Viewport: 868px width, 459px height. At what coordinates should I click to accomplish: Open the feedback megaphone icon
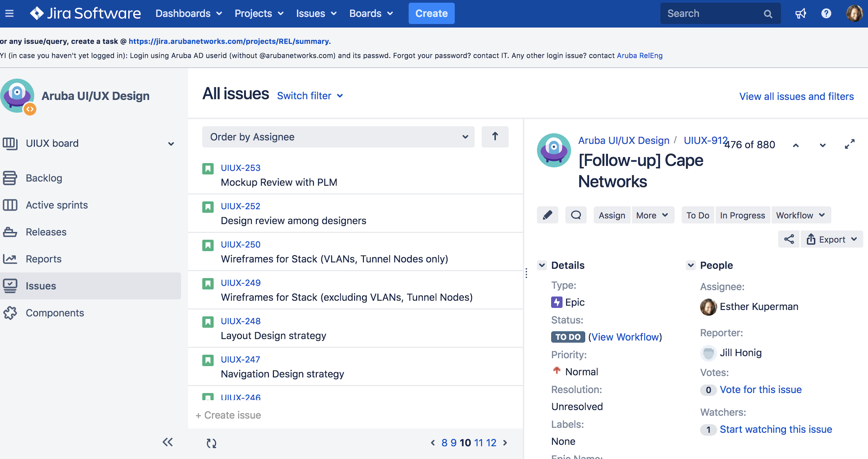coord(801,14)
